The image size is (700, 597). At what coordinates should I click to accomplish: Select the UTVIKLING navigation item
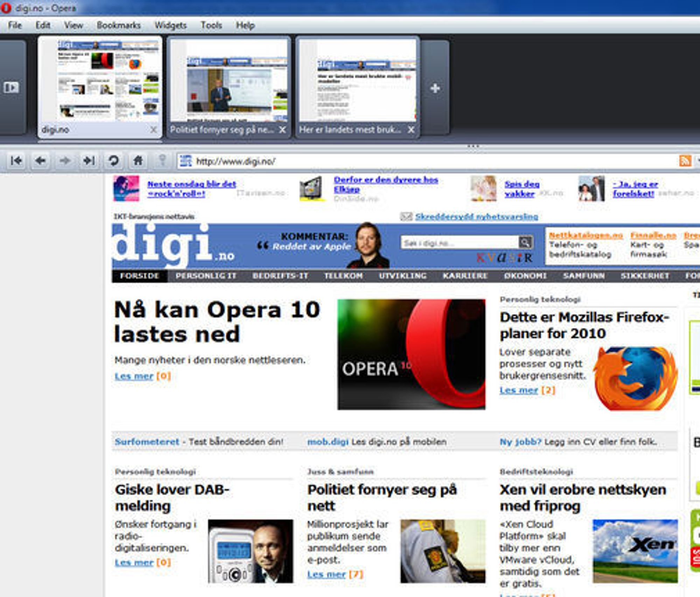point(402,276)
